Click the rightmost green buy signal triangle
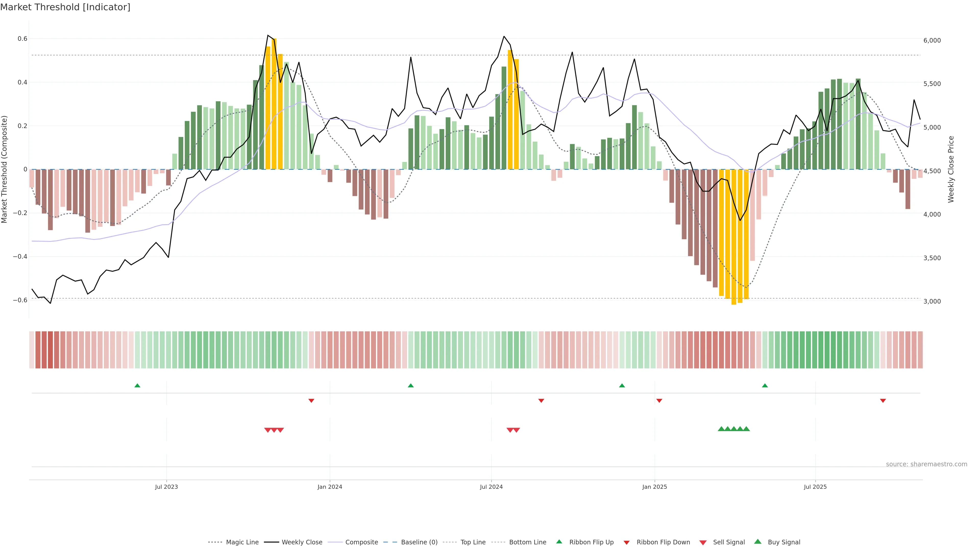980x551 pixels. 746,429
